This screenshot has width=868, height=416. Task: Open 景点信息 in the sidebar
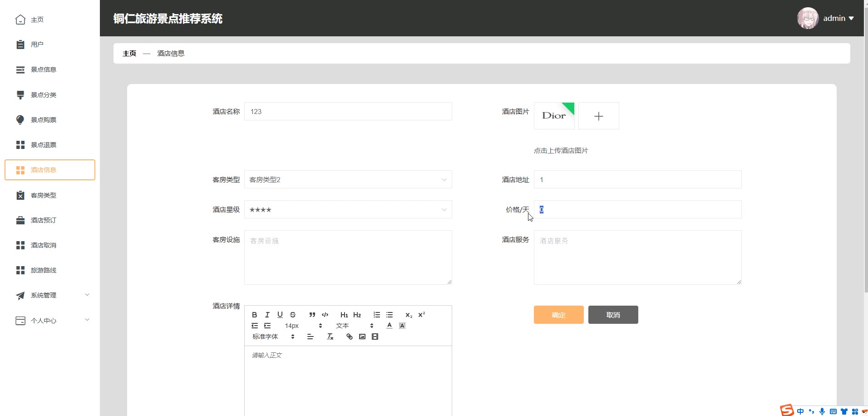point(44,70)
